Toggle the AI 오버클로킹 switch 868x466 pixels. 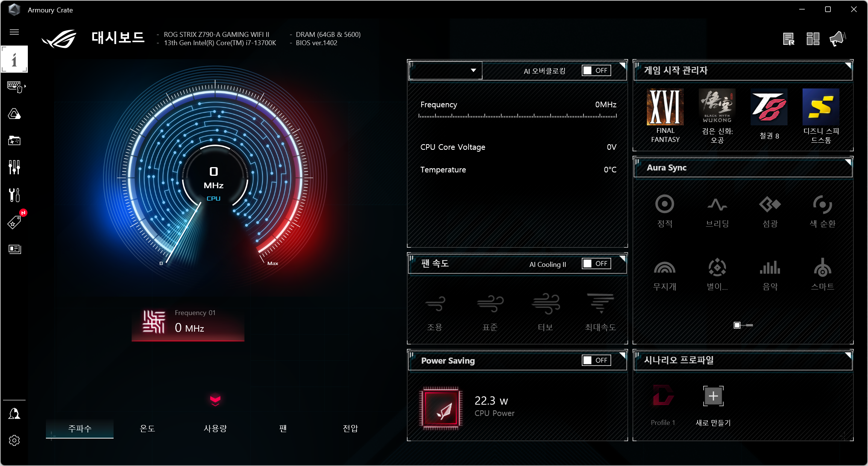[596, 70]
